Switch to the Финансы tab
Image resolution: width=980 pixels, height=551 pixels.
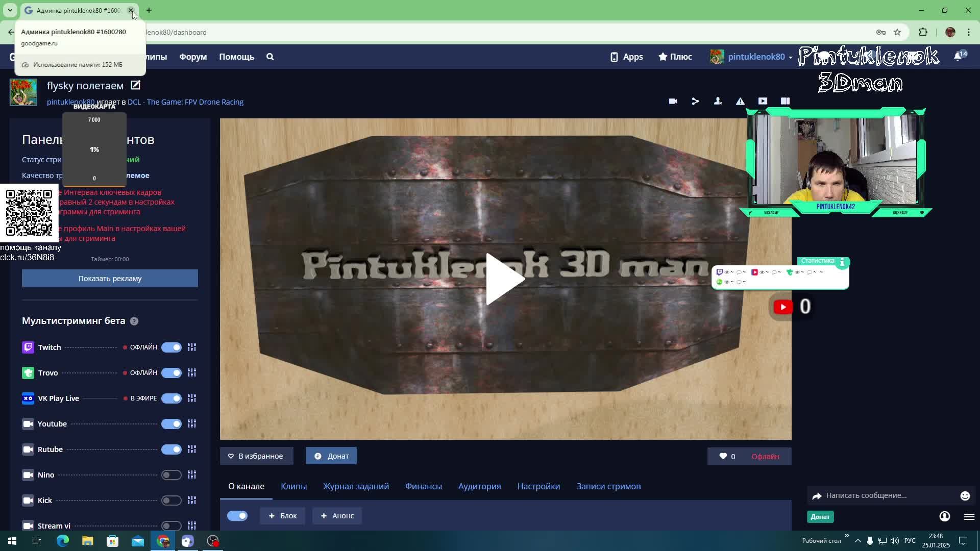coord(423,486)
